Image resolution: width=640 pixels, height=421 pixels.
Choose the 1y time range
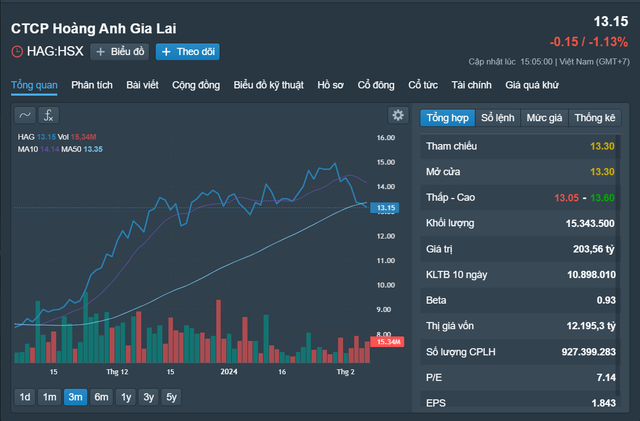coord(126,397)
